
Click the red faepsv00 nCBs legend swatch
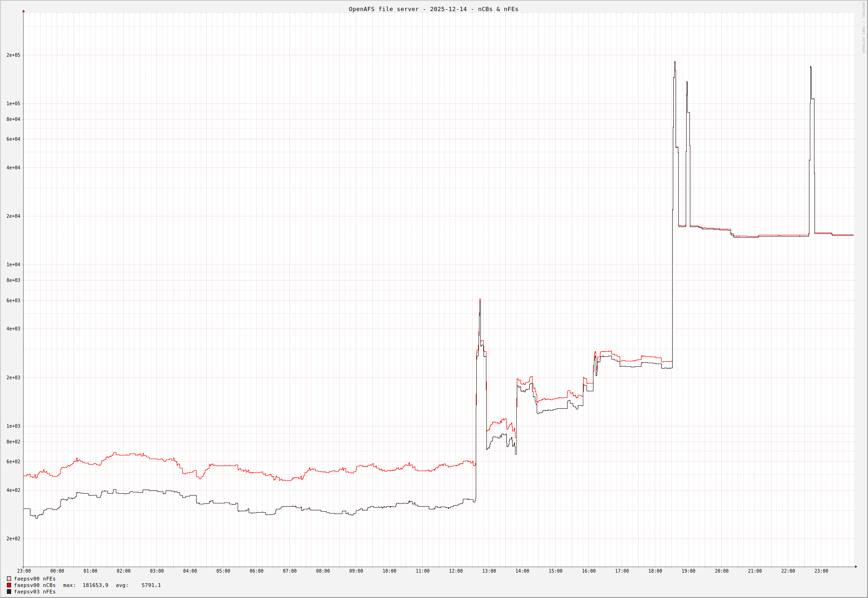(9, 585)
